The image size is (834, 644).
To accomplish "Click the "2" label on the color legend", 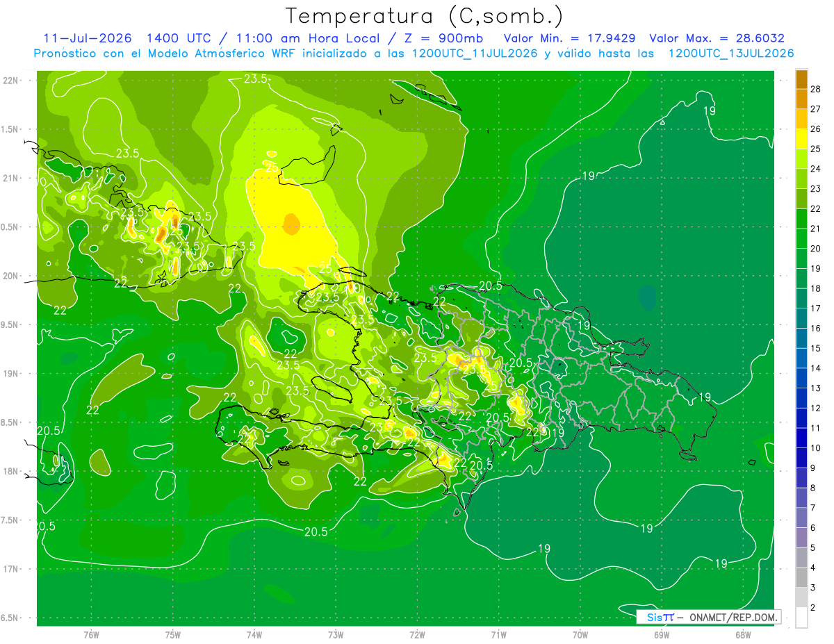I will tap(813, 607).
